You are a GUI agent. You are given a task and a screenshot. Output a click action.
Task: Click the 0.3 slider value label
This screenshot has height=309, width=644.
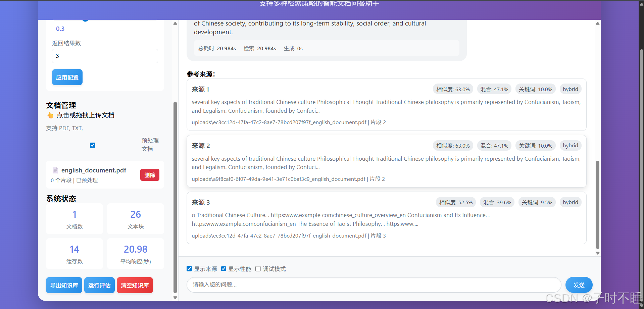click(x=60, y=29)
